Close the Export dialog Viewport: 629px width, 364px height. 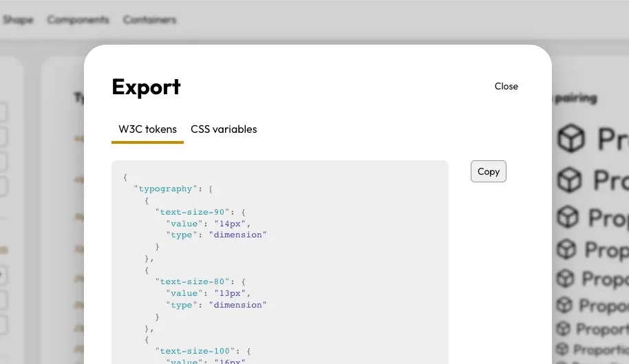pyautogui.click(x=506, y=86)
